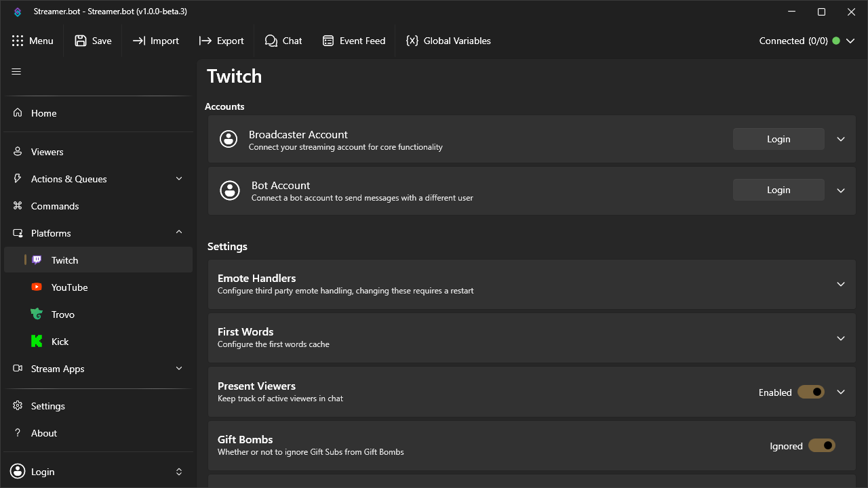Open Trovo platform settings
868x488 pixels.
point(36,314)
